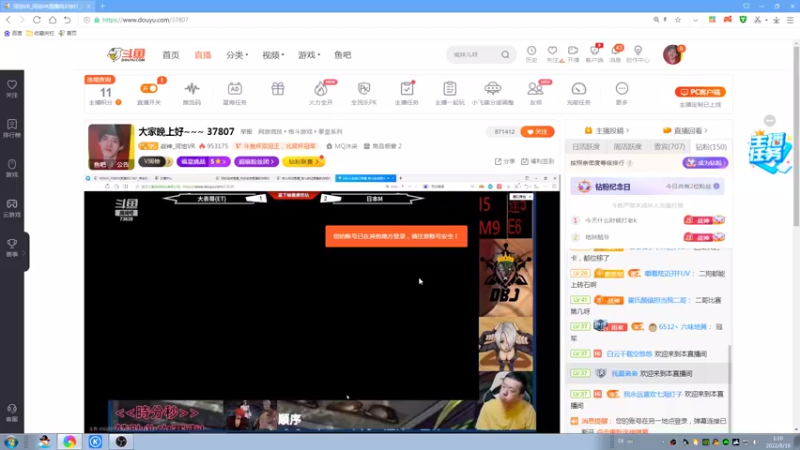
Task: Switch to the 贵宾(707) tab
Action: pyautogui.click(x=669, y=146)
